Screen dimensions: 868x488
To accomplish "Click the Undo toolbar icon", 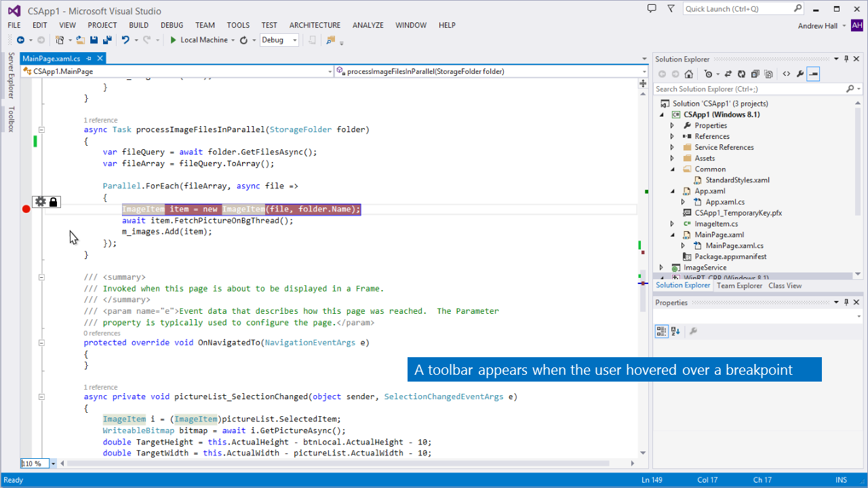I will tap(125, 40).
